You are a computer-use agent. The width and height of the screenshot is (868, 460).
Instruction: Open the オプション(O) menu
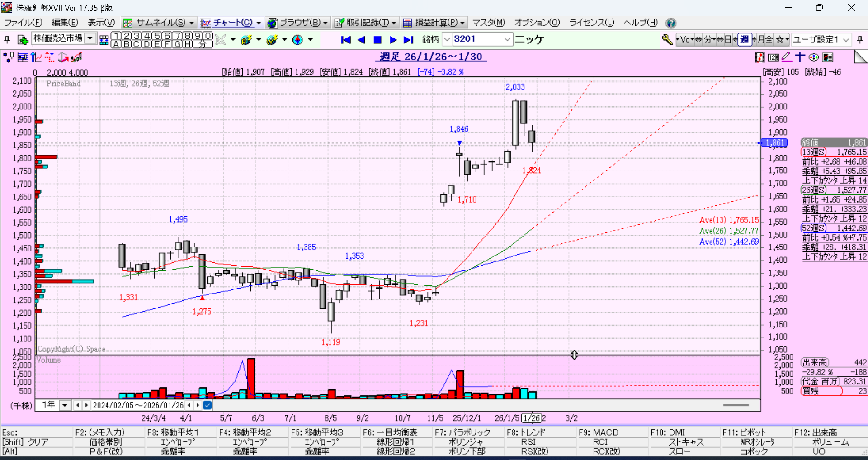(x=537, y=23)
